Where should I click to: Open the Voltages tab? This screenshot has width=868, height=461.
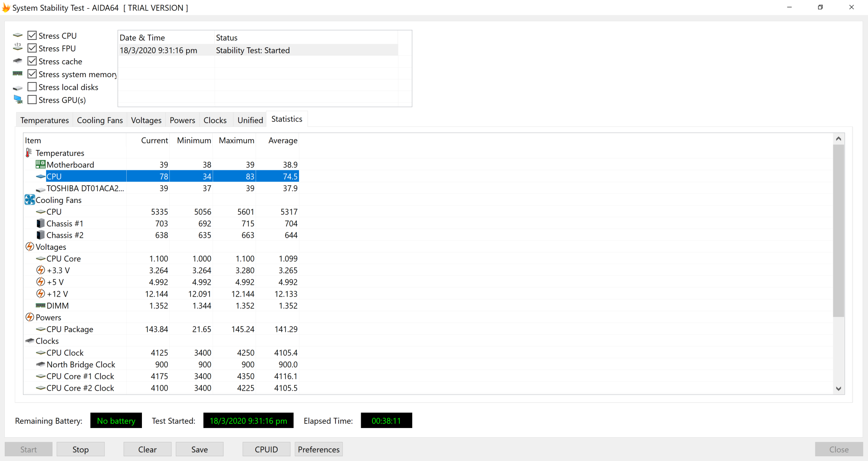(x=146, y=120)
